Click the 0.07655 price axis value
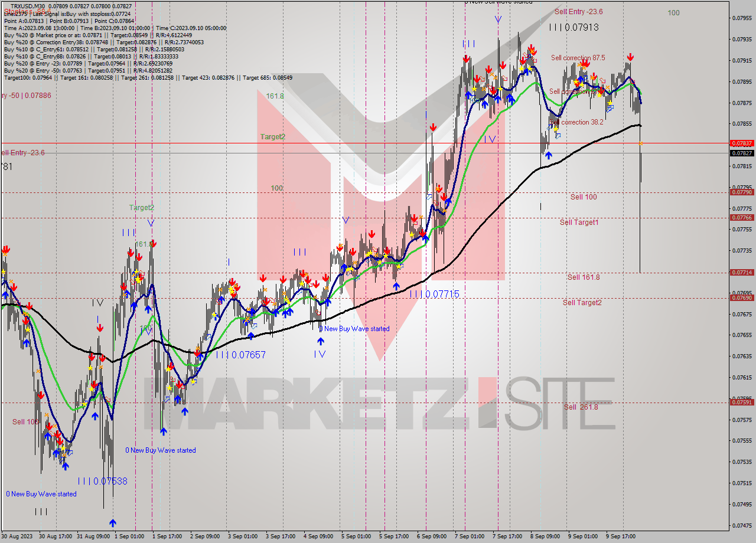This screenshot has width=756, height=543. [x=742, y=335]
